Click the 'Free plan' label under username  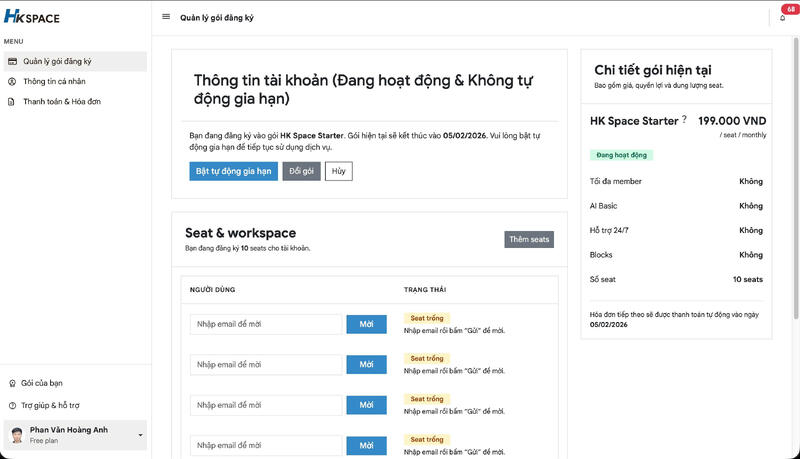[x=44, y=441]
